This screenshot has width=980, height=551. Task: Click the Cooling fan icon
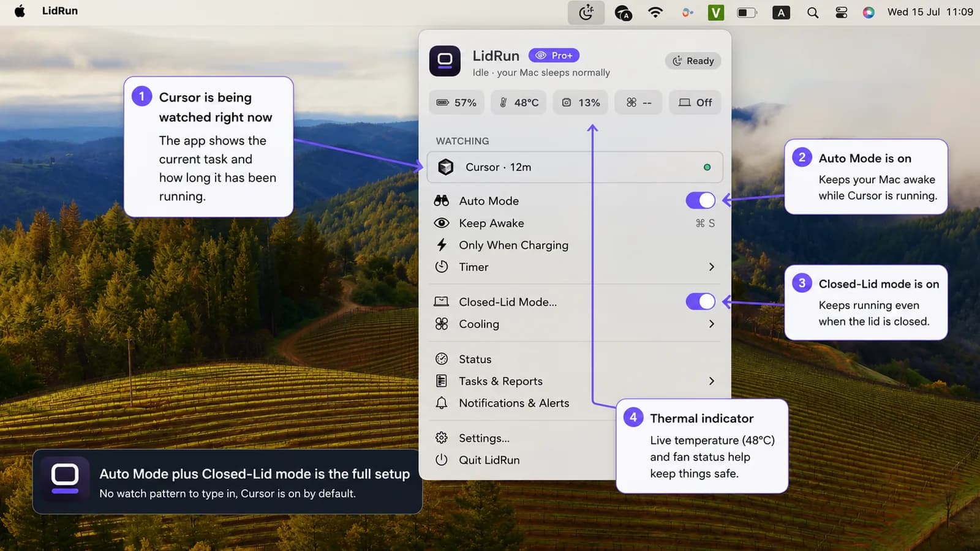442,324
